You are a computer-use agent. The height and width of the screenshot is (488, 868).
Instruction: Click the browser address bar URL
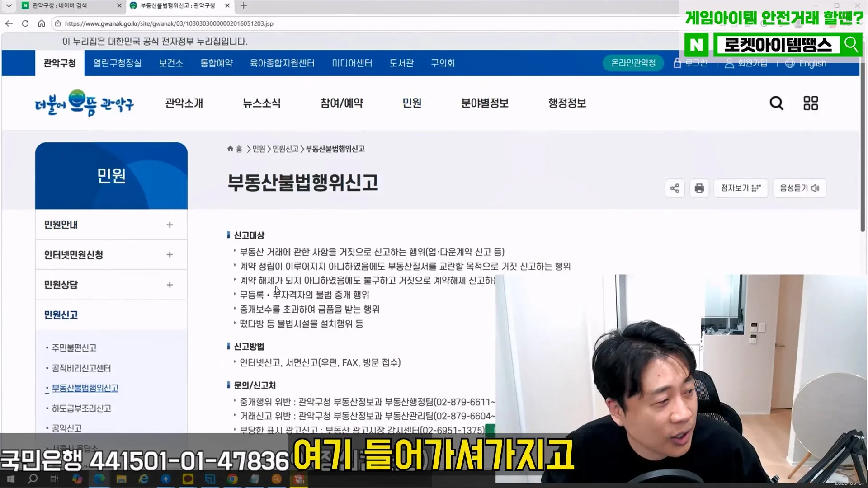pos(169,23)
